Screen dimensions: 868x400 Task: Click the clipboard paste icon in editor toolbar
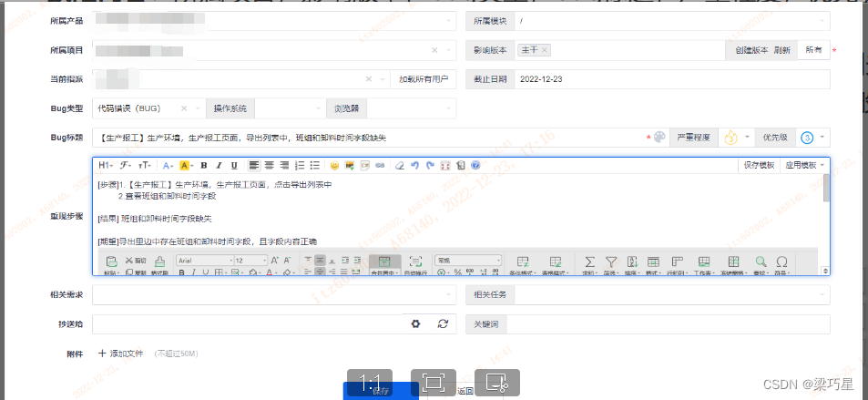coord(460,165)
